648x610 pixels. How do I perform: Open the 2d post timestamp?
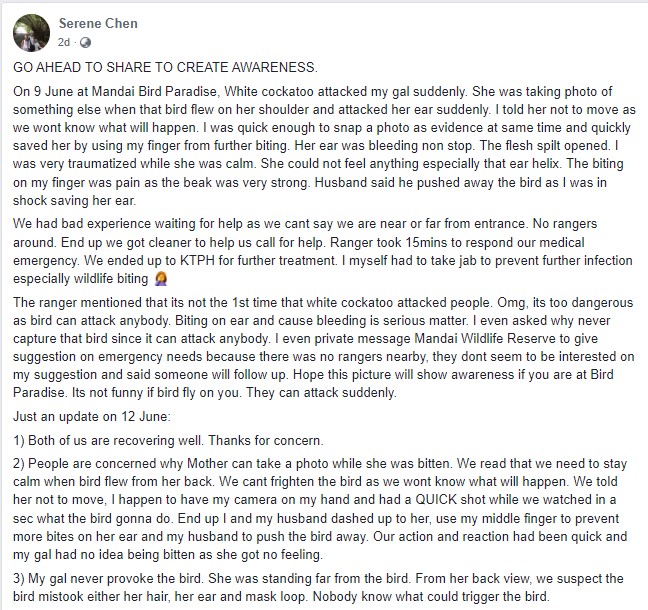(x=64, y=42)
